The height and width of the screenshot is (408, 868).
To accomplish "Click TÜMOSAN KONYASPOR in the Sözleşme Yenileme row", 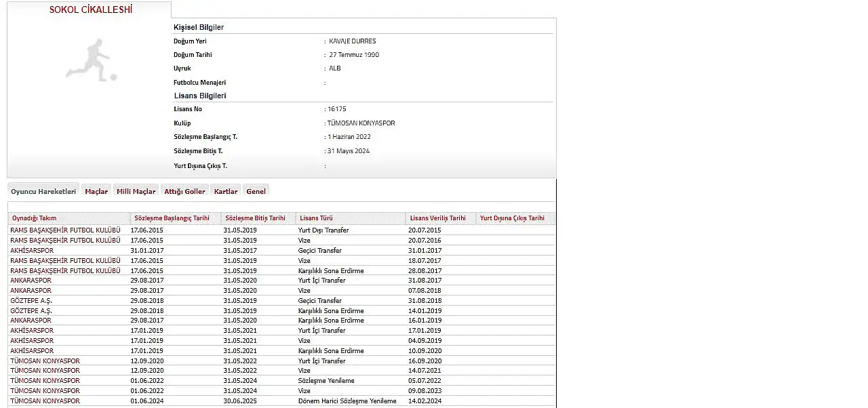I will pyautogui.click(x=45, y=381).
